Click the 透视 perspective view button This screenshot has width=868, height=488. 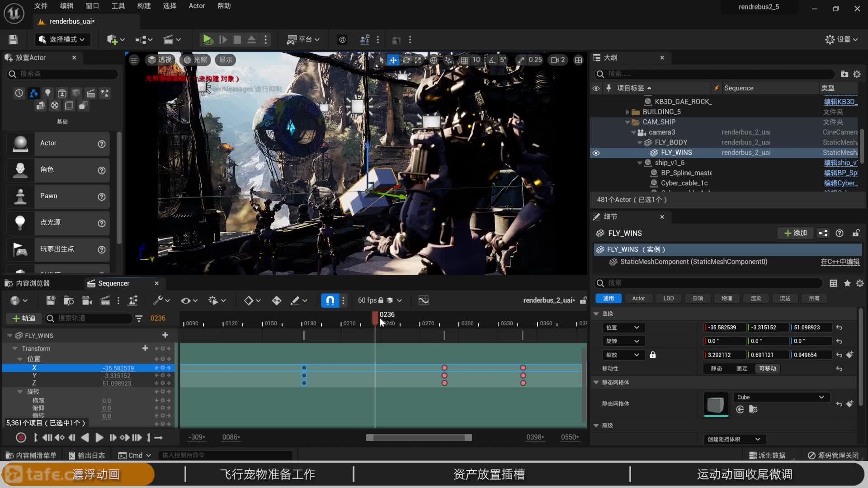[x=160, y=60]
